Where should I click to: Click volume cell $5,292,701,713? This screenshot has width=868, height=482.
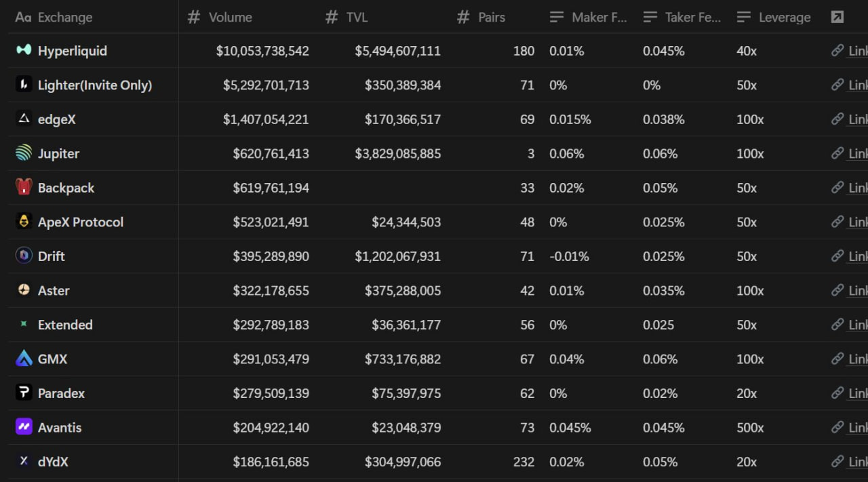coord(266,85)
